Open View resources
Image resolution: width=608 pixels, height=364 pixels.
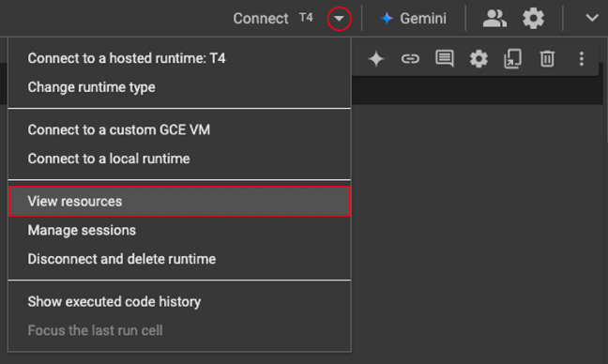click(179, 201)
